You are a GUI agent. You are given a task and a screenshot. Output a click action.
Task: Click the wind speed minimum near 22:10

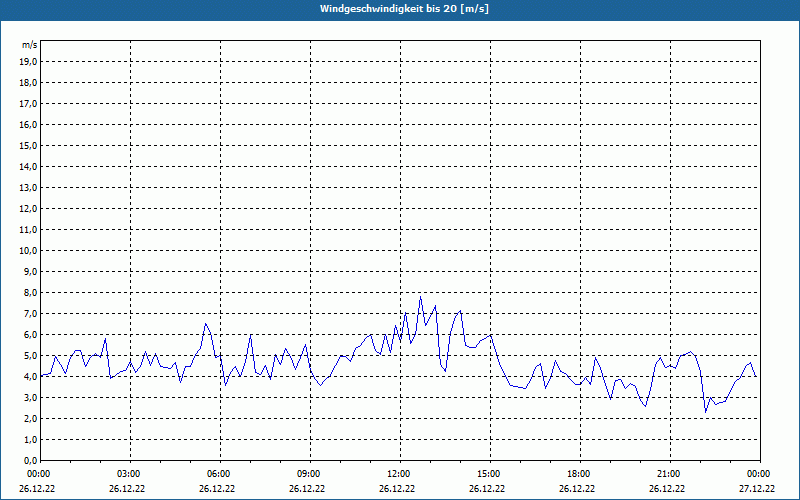pyautogui.click(x=706, y=412)
